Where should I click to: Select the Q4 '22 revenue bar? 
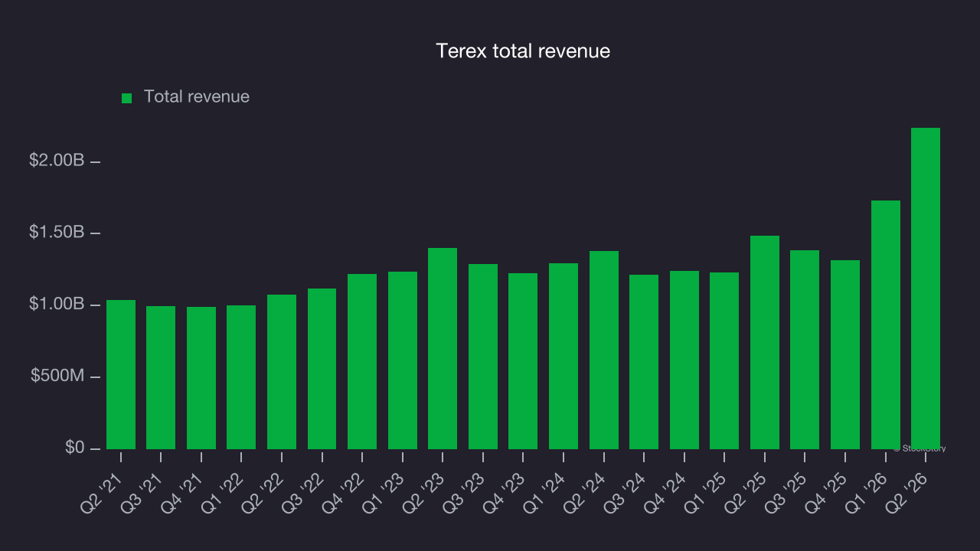pos(362,361)
